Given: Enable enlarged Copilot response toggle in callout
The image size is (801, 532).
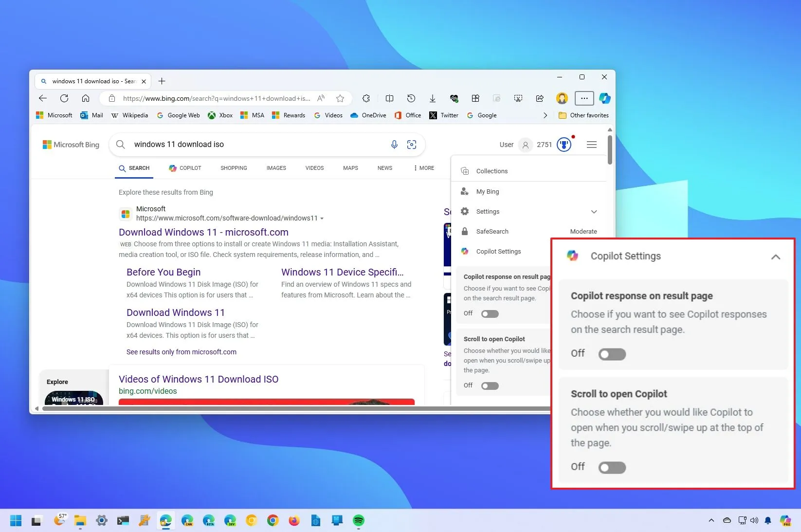Looking at the screenshot, I should pyautogui.click(x=612, y=354).
